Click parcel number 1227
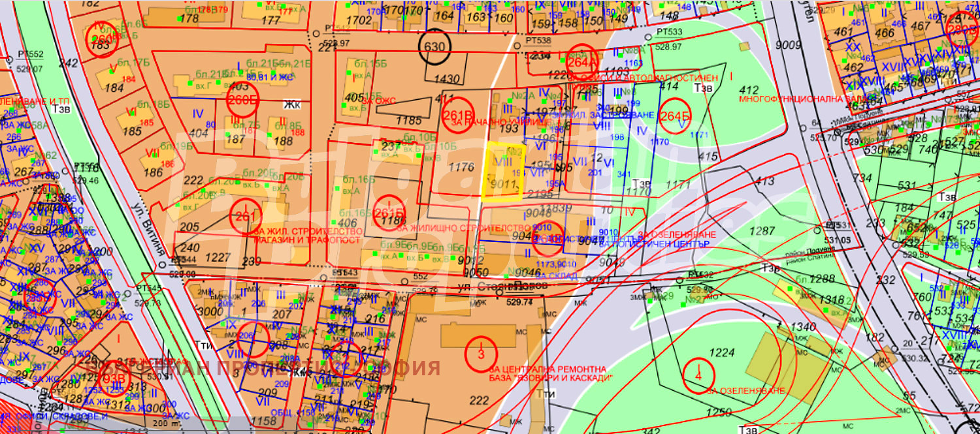Viewport: 980px width, 434px height. (218, 257)
